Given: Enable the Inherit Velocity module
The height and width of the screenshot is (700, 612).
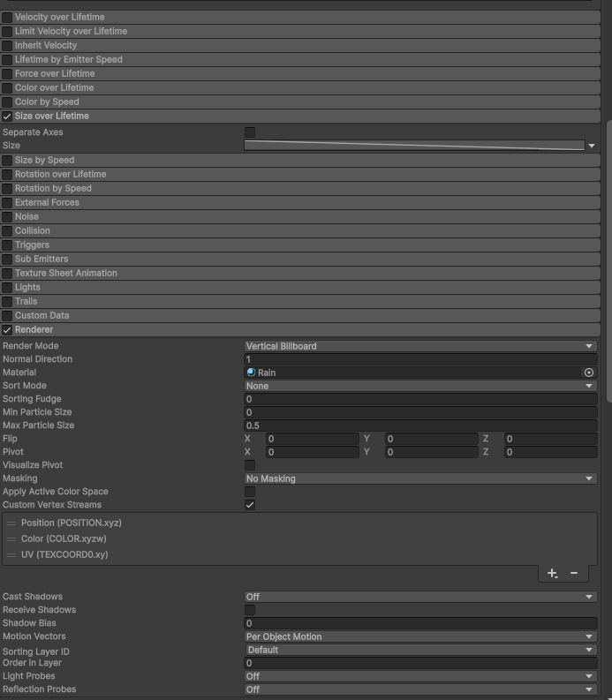Looking at the screenshot, I should pyautogui.click(x=7, y=46).
